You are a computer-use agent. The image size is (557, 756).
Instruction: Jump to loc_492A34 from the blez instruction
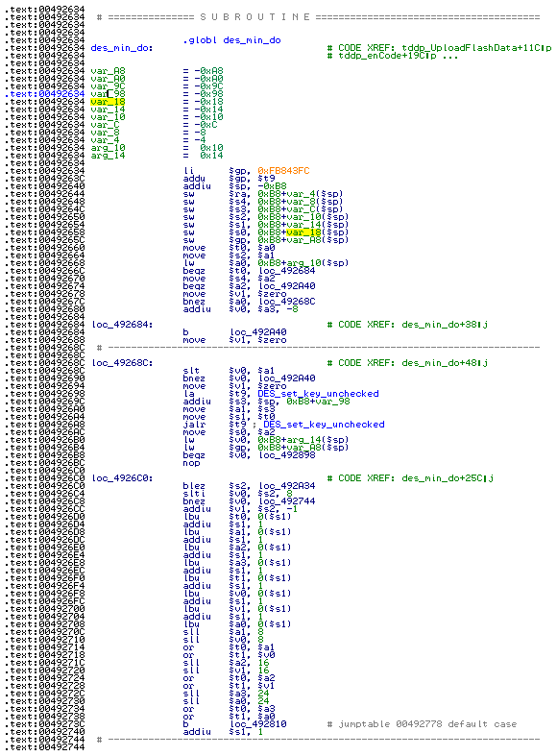tap(287, 486)
